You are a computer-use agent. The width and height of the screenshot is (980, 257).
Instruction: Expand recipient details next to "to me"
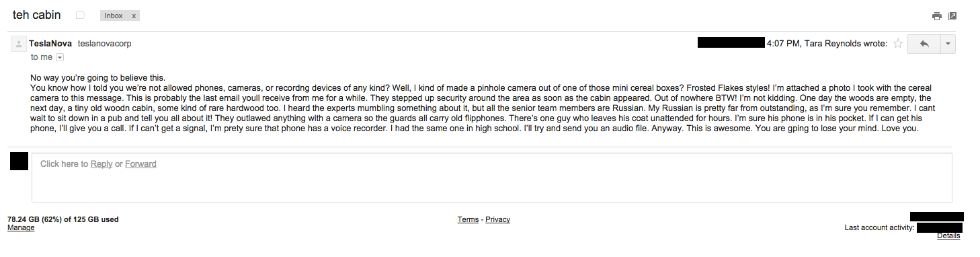pos(59,58)
